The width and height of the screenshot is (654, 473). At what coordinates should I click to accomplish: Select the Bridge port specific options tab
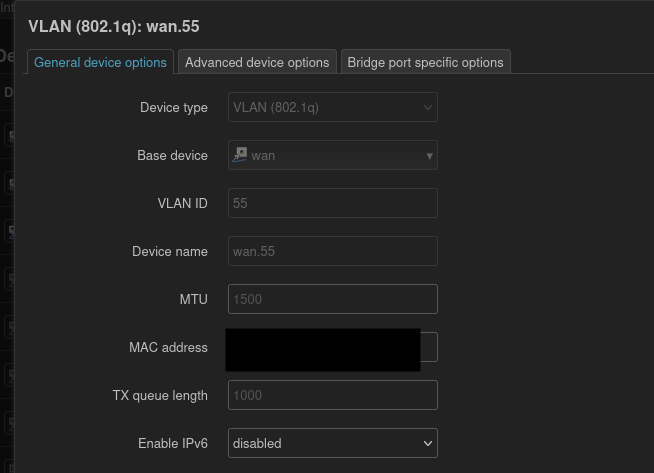point(425,62)
